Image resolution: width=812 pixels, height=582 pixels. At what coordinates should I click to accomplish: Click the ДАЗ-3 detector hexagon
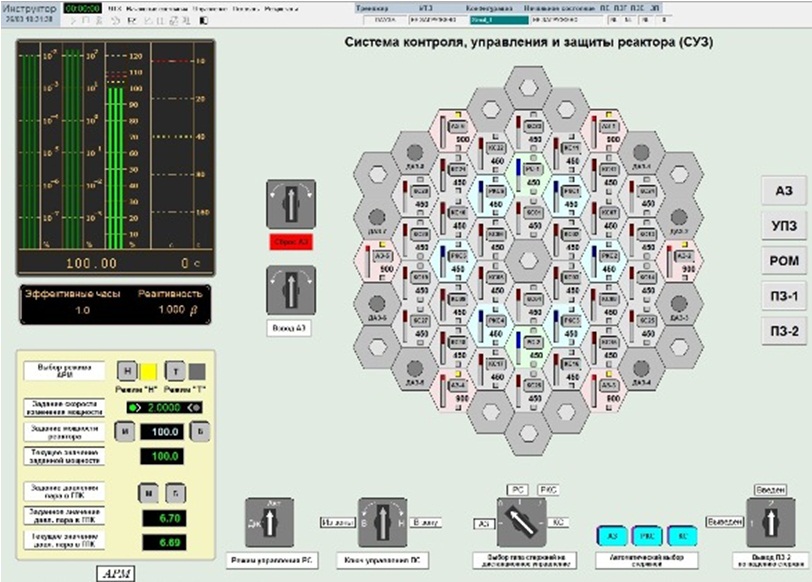click(x=679, y=303)
